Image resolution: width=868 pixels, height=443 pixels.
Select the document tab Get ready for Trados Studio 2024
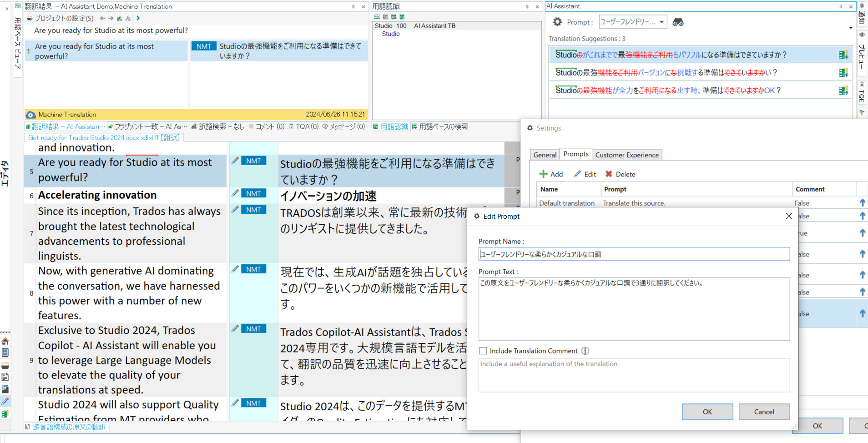pyautogui.click(x=104, y=137)
